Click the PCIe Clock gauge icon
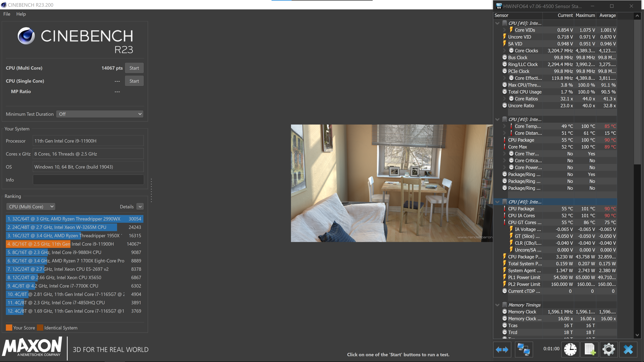 click(504, 71)
